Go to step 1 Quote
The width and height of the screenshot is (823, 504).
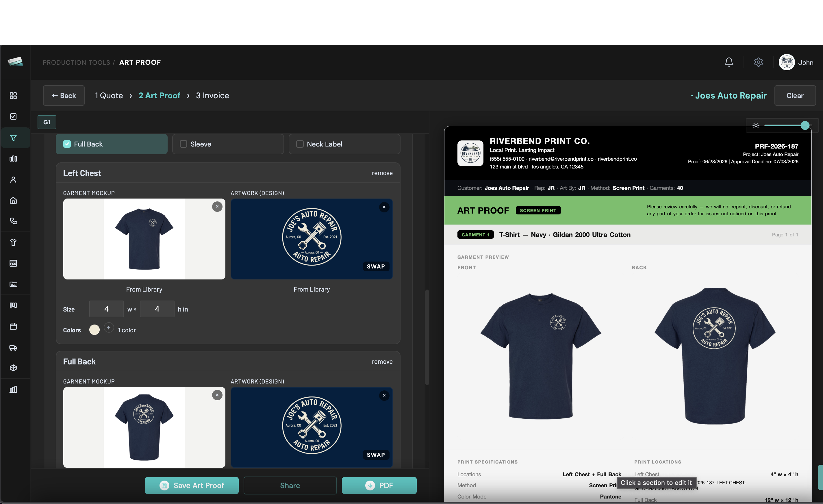(109, 96)
